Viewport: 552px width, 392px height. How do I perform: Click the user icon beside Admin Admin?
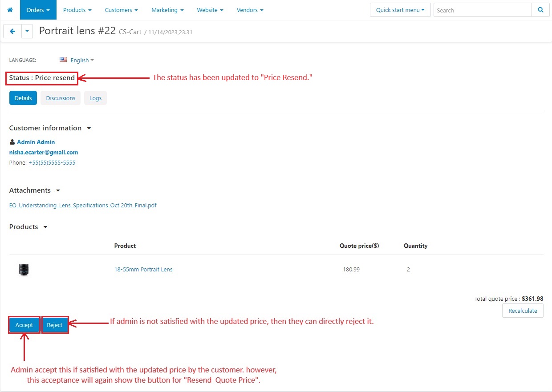tap(12, 142)
